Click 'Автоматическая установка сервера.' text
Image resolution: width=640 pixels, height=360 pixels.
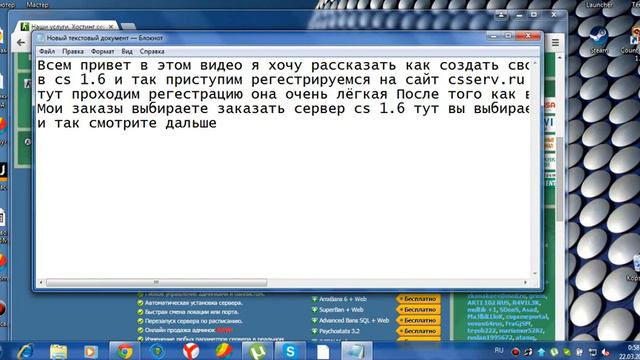point(194,303)
